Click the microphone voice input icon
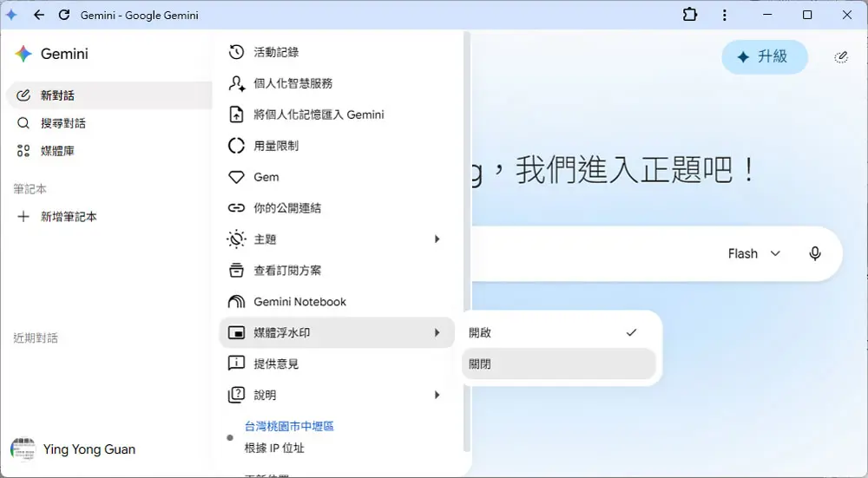This screenshot has width=868, height=478. [x=815, y=253]
